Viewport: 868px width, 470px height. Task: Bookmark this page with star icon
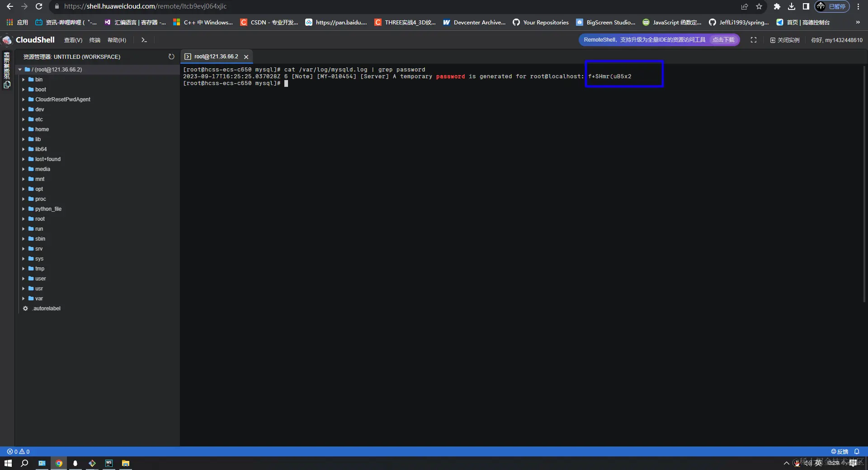[759, 6]
